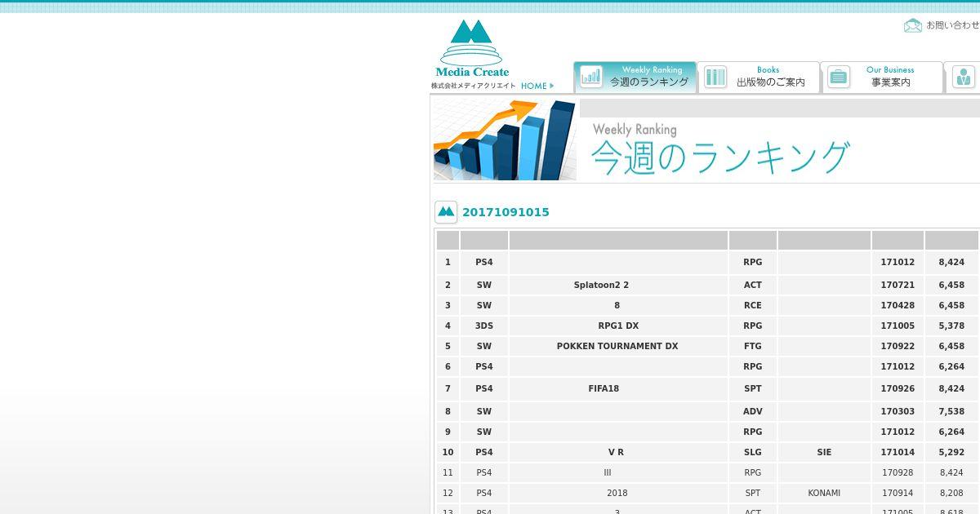This screenshot has height=514, width=980.
Task: Click the title cell 8 in row 3
Action: click(x=618, y=305)
